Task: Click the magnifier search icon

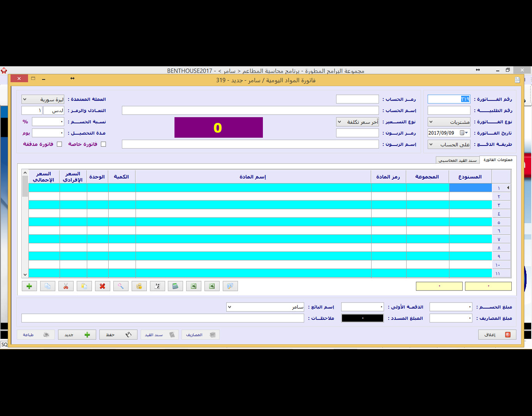Action: pos(121,286)
